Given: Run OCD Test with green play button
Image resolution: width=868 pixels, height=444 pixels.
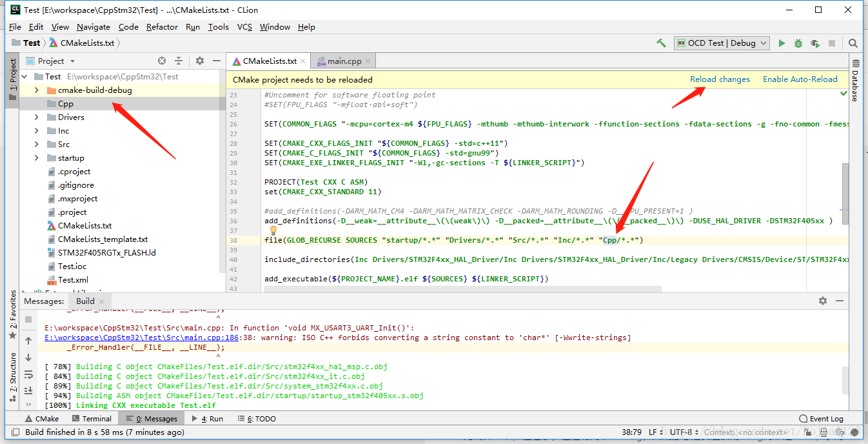Looking at the screenshot, I should click(782, 43).
